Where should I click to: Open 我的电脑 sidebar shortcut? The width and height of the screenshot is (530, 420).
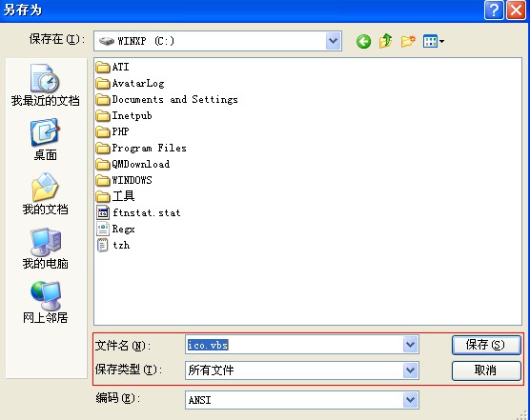(x=45, y=249)
